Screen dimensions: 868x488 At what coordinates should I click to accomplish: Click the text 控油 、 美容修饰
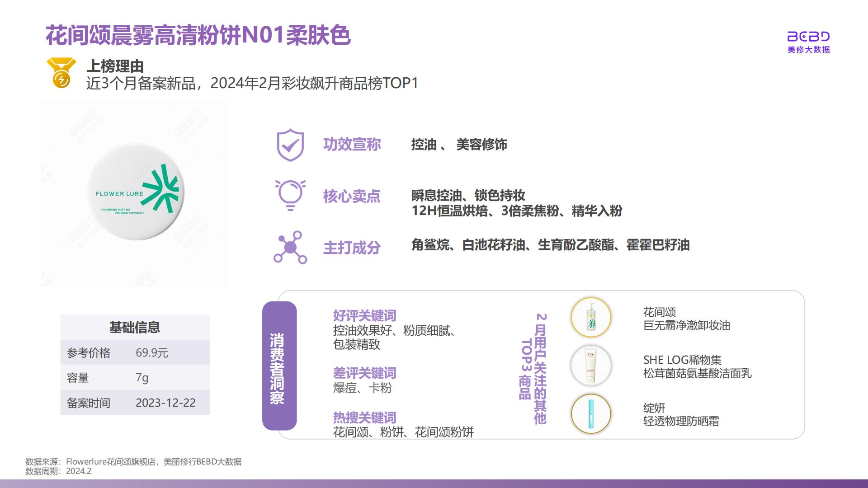pyautogui.click(x=459, y=145)
